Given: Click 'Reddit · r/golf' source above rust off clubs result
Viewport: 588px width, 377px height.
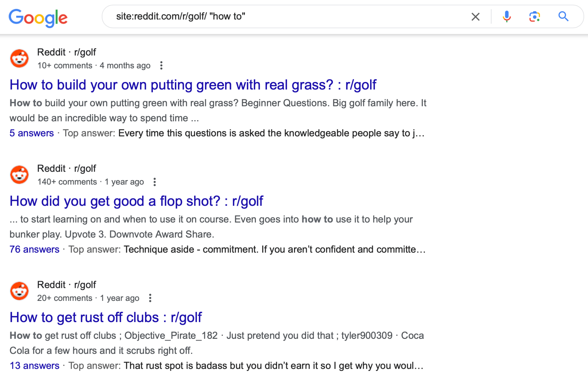Looking at the screenshot, I should tap(67, 285).
